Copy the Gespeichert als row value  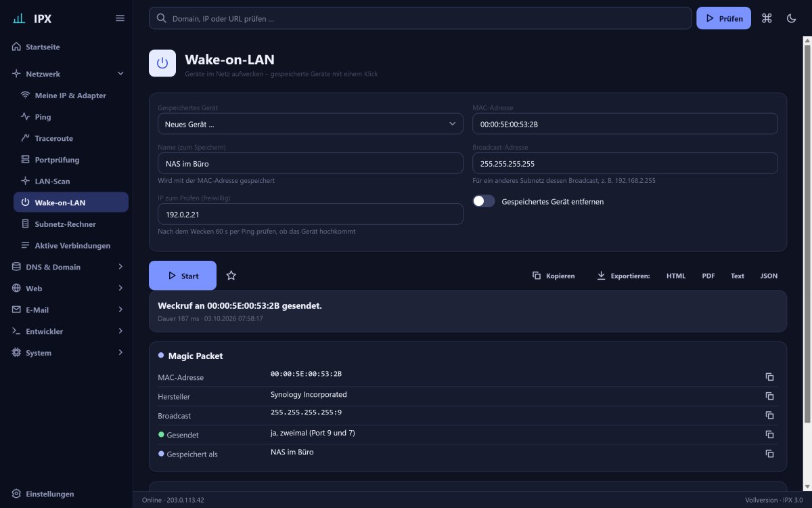769,454
